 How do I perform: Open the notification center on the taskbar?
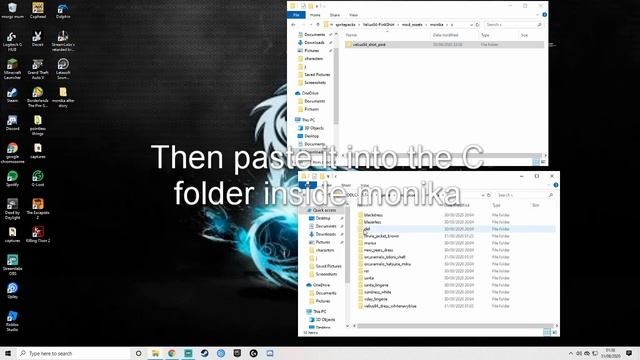(x=629, y=353)
